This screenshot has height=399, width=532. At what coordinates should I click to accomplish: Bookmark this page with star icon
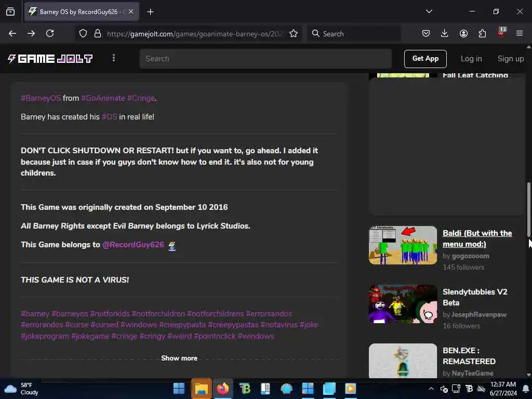pos(294,34)
